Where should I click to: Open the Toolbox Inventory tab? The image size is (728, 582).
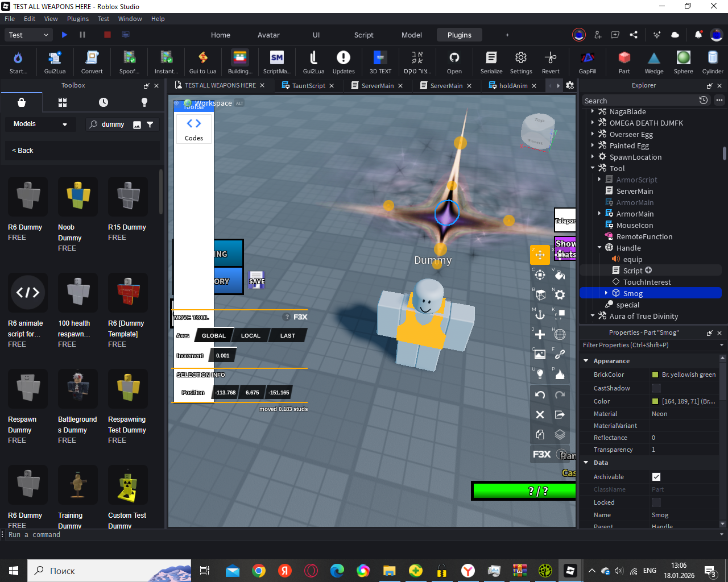point(63,102)
